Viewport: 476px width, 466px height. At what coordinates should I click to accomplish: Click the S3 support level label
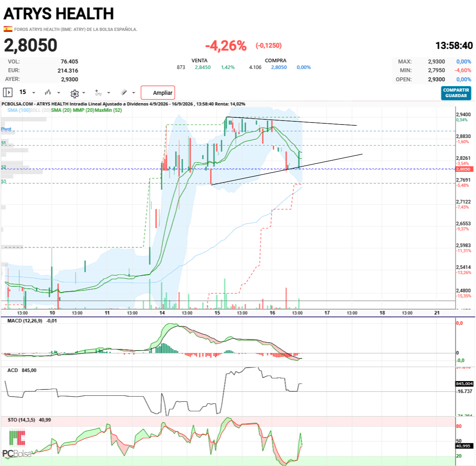coord(4,181)
